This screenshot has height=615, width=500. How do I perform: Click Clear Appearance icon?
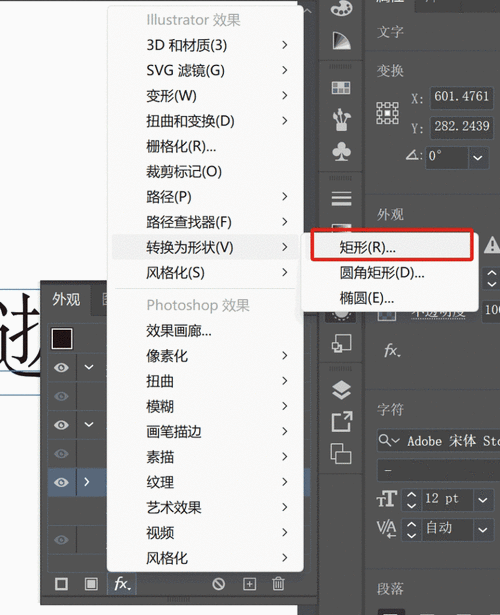pyautogui.click(x=218, y=584)
